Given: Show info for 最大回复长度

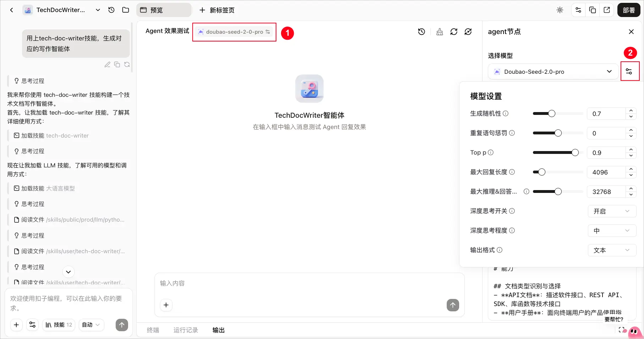Looking at the screenshot, I should tap(512, 172).
